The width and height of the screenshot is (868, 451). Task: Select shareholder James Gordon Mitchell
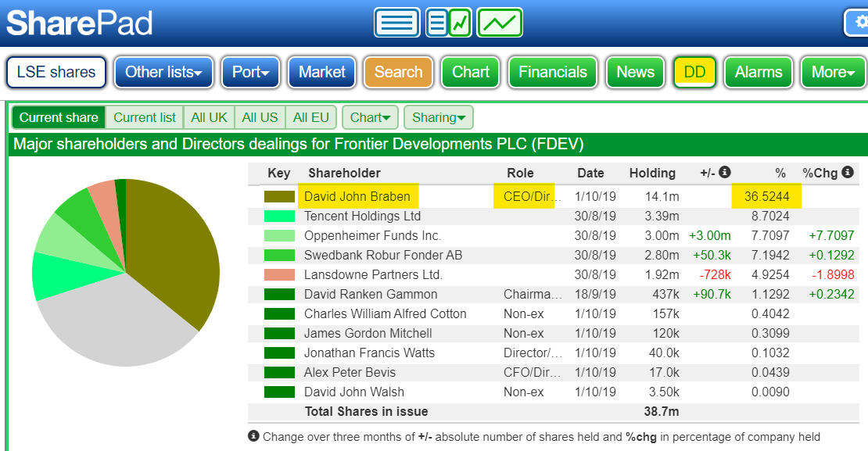tap(368, 333)
